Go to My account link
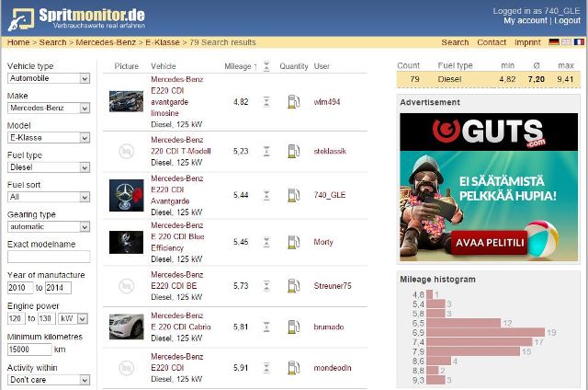Image resolution: width=588 pixels, height=390 pixels. click(x=525, y=20)
